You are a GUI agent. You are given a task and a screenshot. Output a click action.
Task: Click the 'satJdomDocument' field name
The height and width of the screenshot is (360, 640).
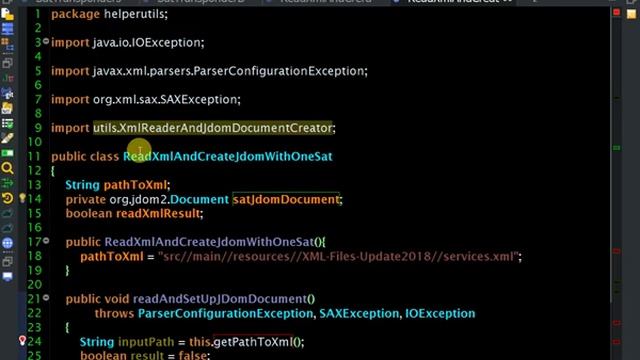[x=286, y=199]
